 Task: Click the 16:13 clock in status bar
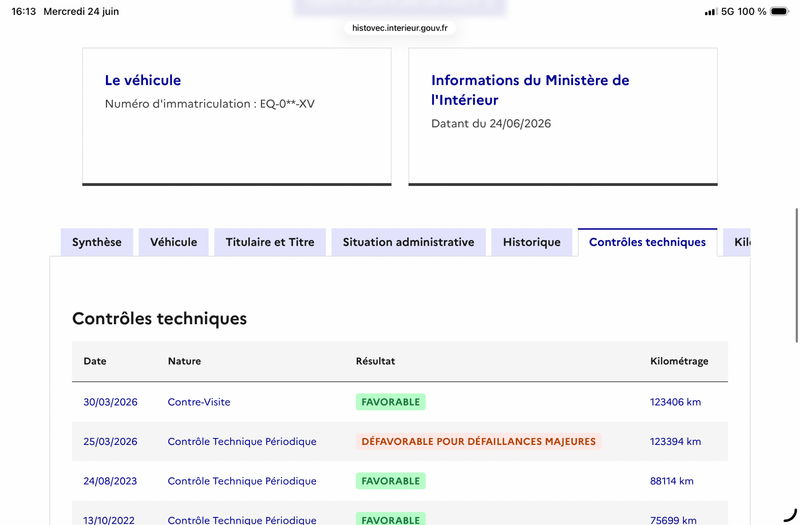[x=23, y=11]
